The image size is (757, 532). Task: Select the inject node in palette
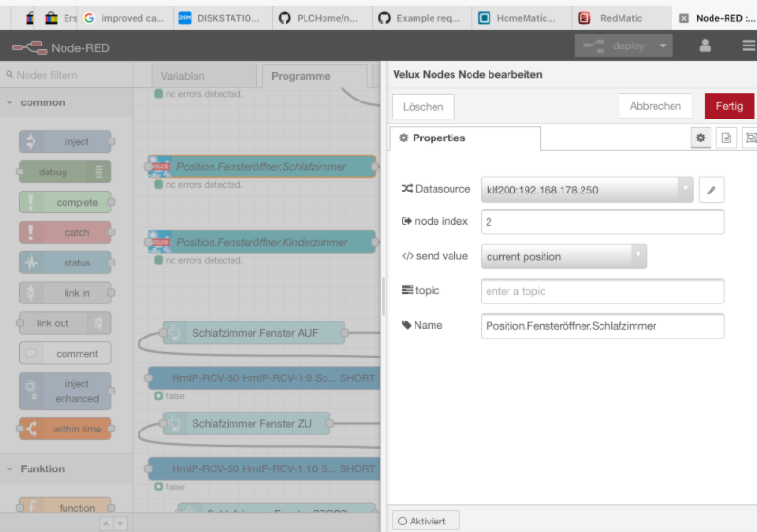tap(65, 142)
